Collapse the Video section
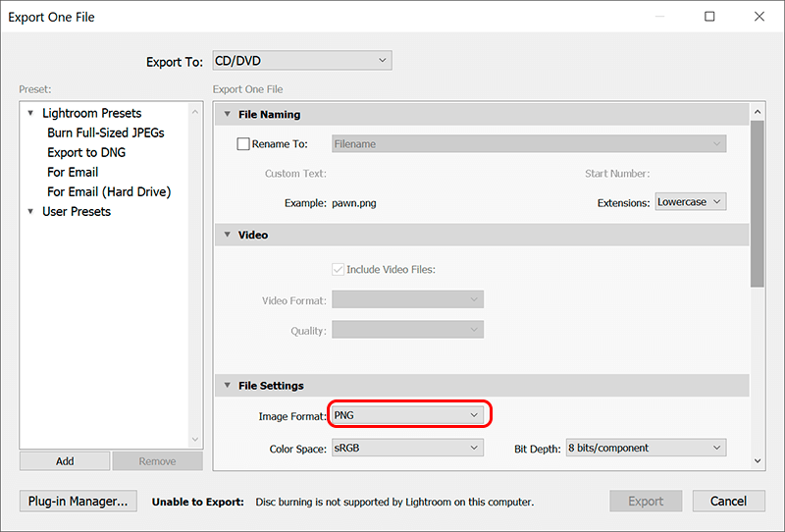The image size is (785, 532). tap(228, 235)
